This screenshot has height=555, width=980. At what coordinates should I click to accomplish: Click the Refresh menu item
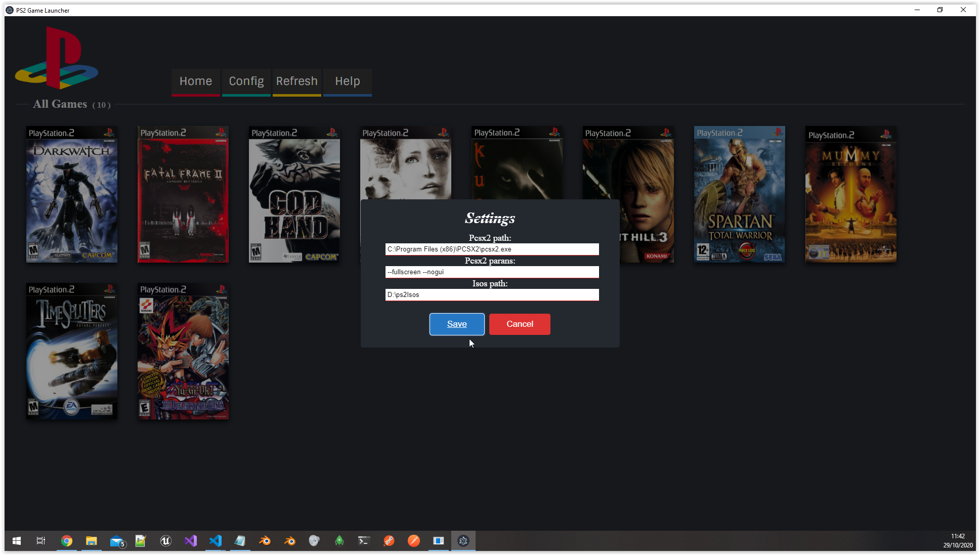tap(296, 81)
